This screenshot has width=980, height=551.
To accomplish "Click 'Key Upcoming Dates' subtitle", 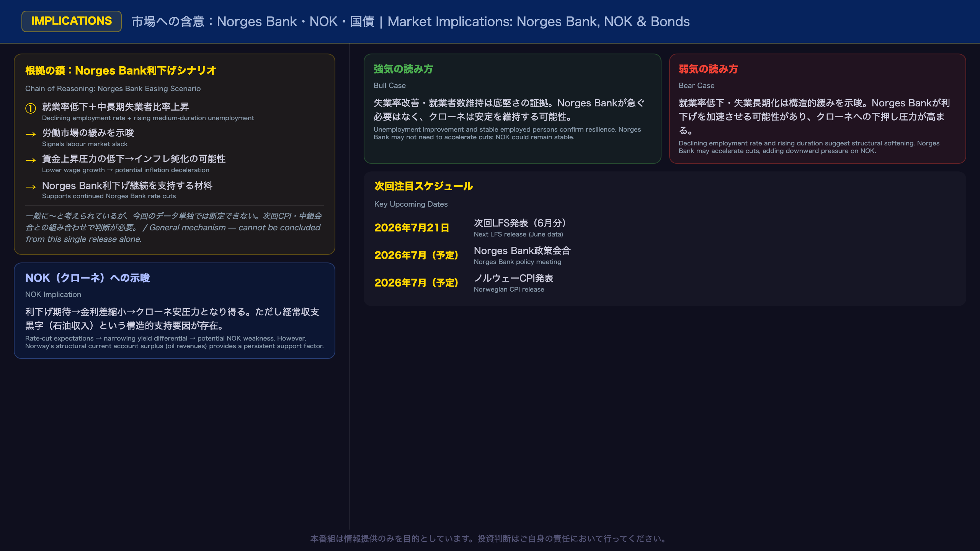I will point(411,204).
